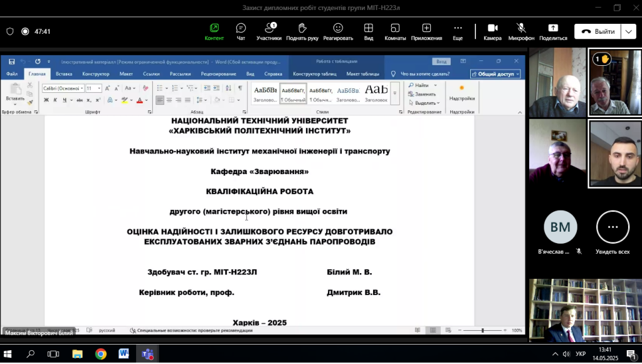Open the Teams Чат panel
The image size is (642, 364).
coord(241,31)
